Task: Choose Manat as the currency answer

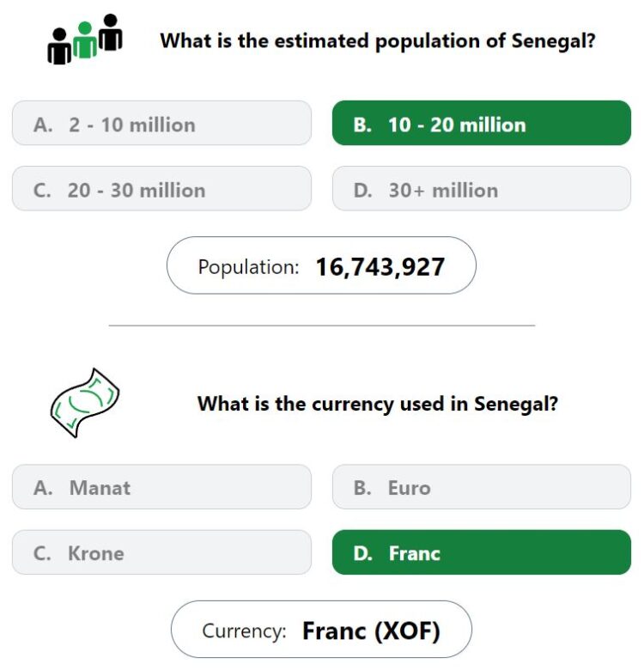Action: click(x=161, y=487)
